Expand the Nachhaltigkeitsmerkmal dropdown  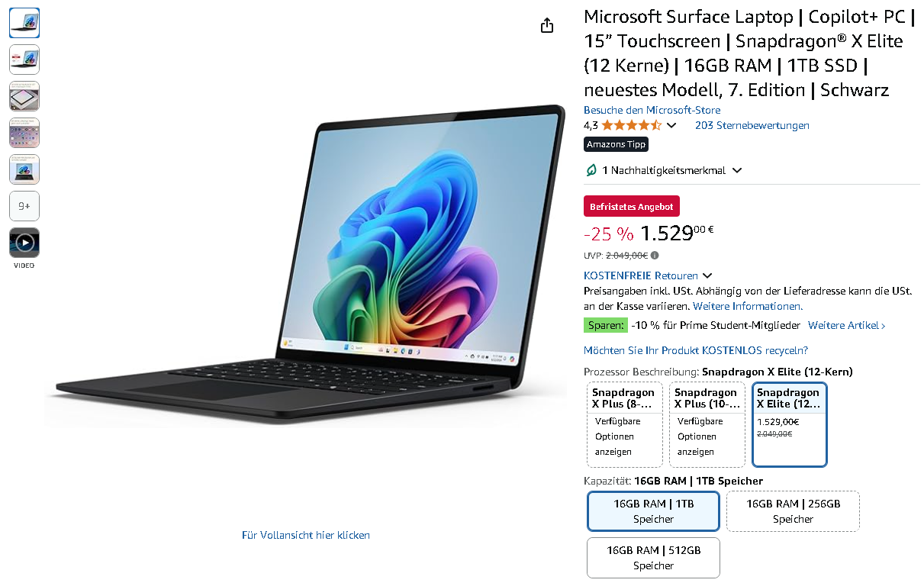[x=737, y=171]
